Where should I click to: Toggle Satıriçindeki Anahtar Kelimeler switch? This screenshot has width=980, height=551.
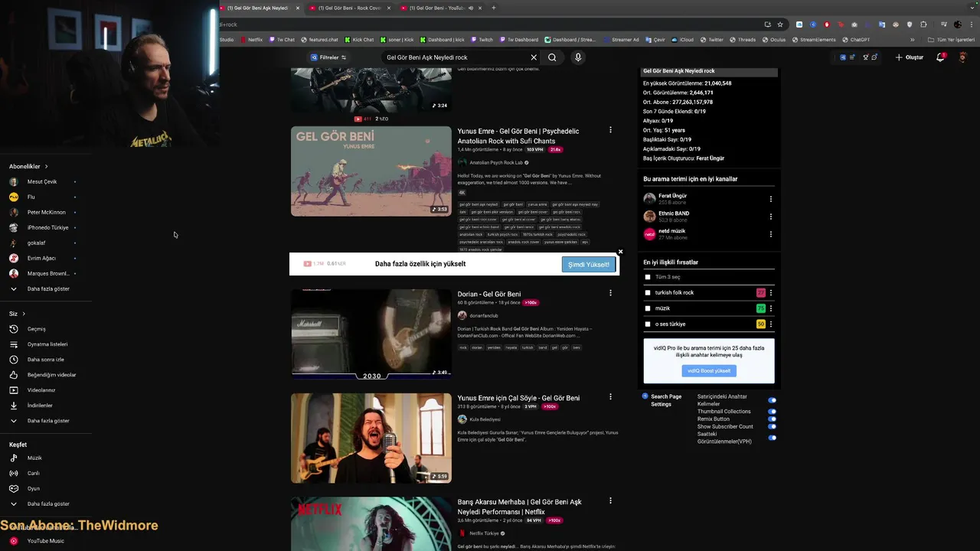pos(772,400)
